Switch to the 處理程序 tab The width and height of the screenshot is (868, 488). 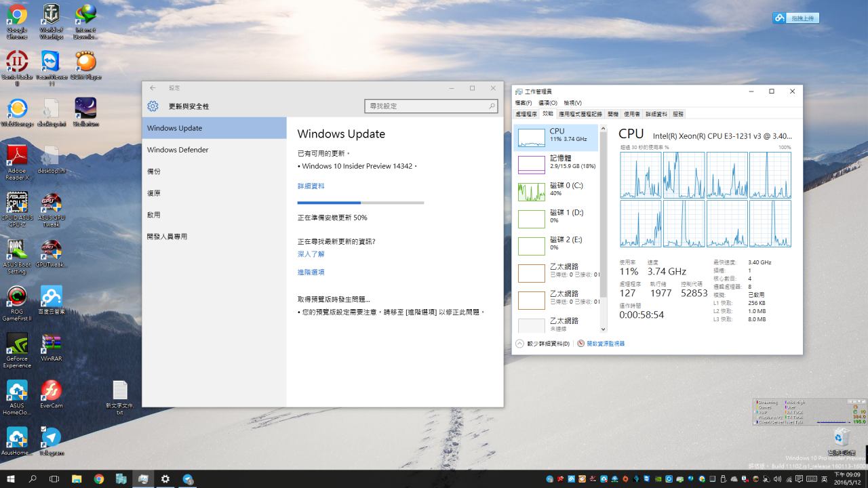[526, 114]
